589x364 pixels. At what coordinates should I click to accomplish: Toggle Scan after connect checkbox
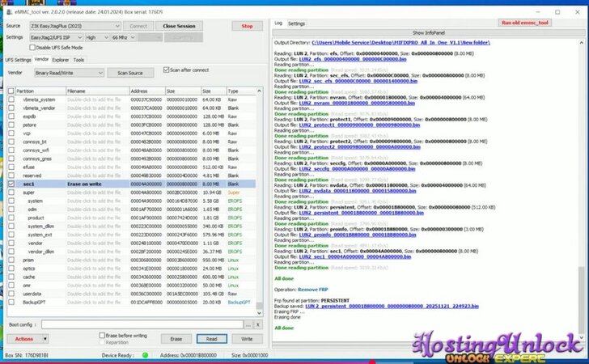[167, 70]
